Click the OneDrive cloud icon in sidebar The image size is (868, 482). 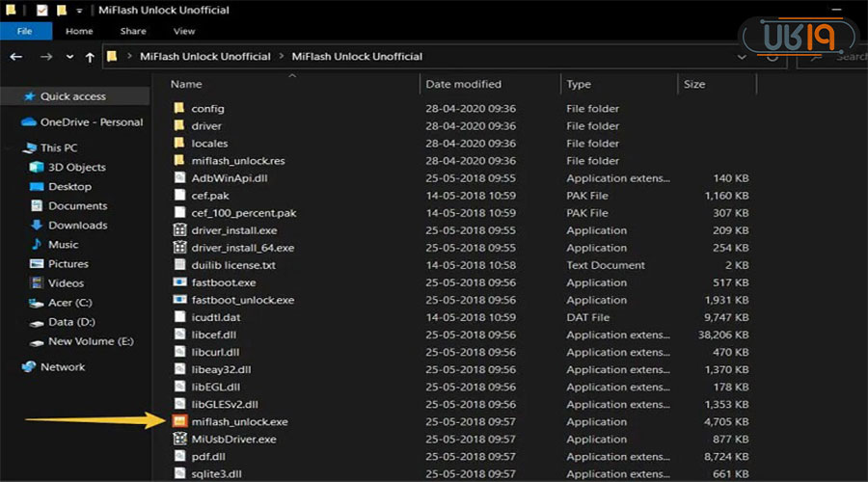[x=28, y=122]
